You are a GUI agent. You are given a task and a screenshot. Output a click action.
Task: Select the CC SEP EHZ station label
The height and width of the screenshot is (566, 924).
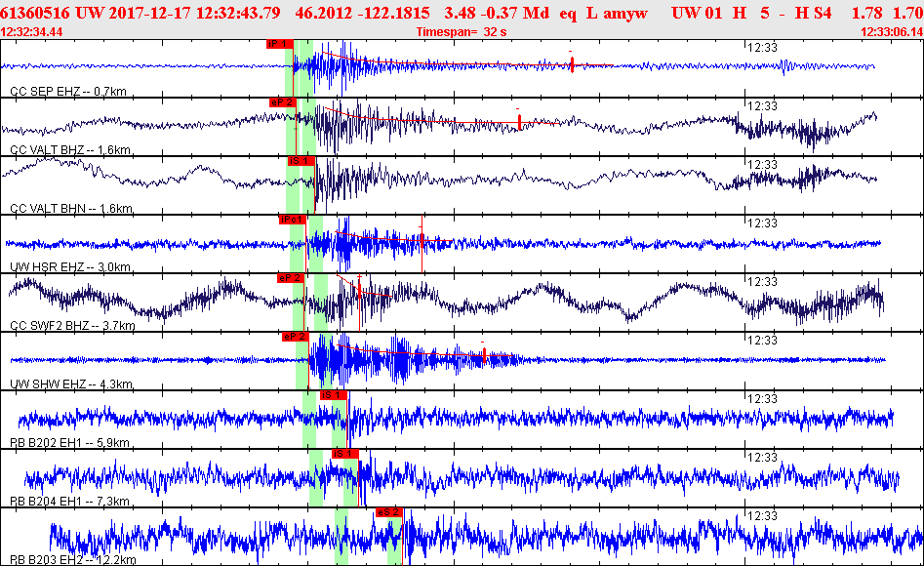pyautogui.click(x=70, y=91)
